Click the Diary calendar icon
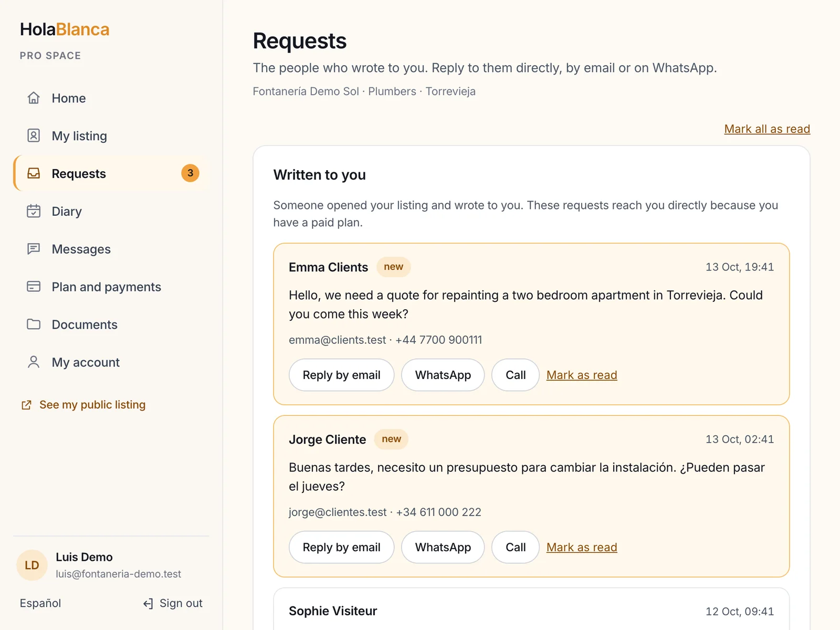The image size is (840, 630). pyautogui.click(x=34, y=212)
